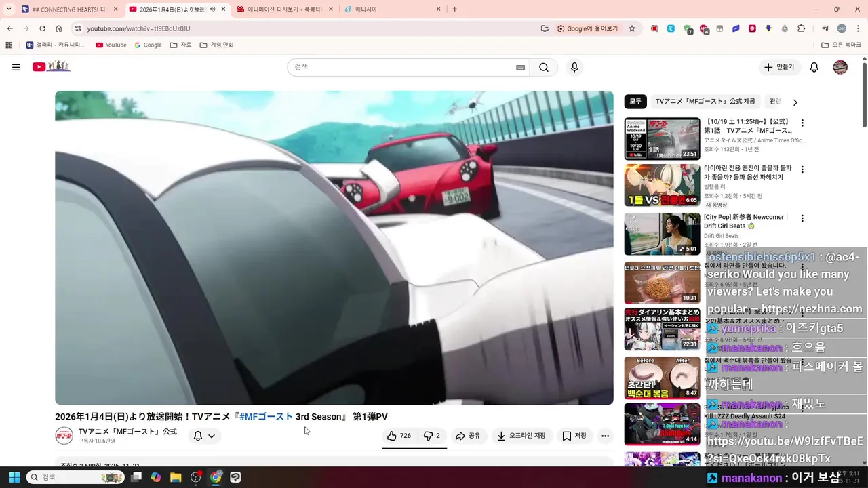Image resolution: width=868 pixels, height=488 pixels.
Task: Open File Explorer from the taskbar
Action: pyautogui.click(x=176, y=477)
